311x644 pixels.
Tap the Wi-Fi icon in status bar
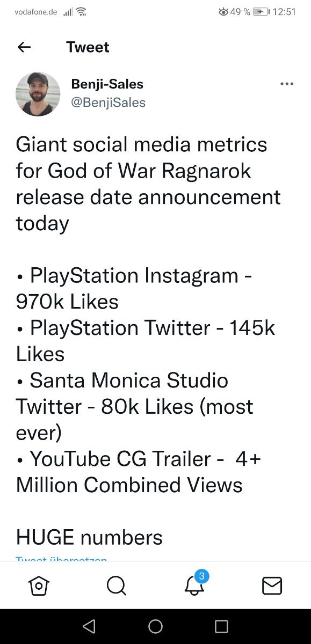pos(81,12)
